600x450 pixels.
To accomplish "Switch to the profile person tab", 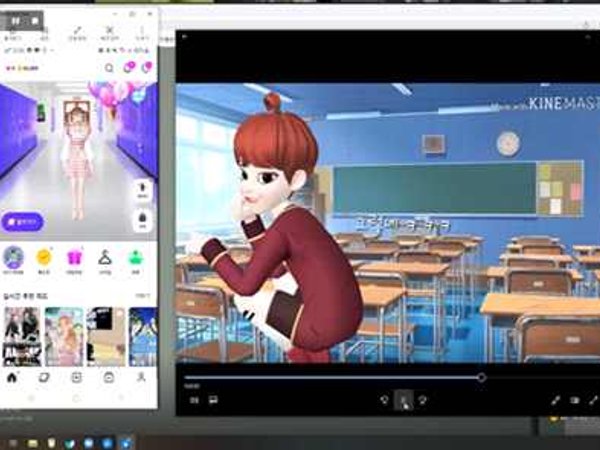I will click(x=141, y=378).
